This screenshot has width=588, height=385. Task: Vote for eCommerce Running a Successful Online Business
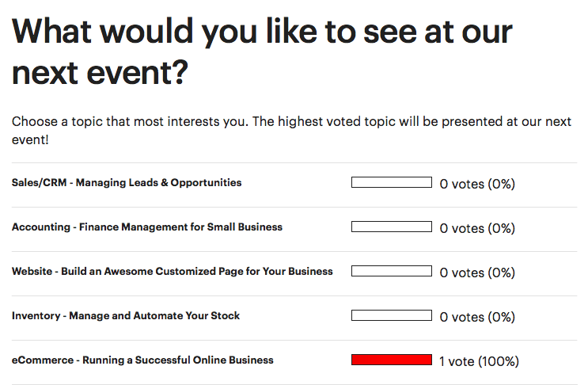click(x=142, y=360)
